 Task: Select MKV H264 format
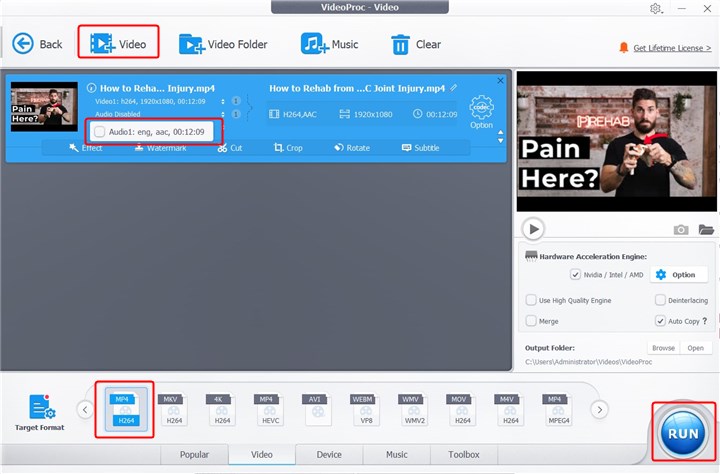[x=174, y=409]
